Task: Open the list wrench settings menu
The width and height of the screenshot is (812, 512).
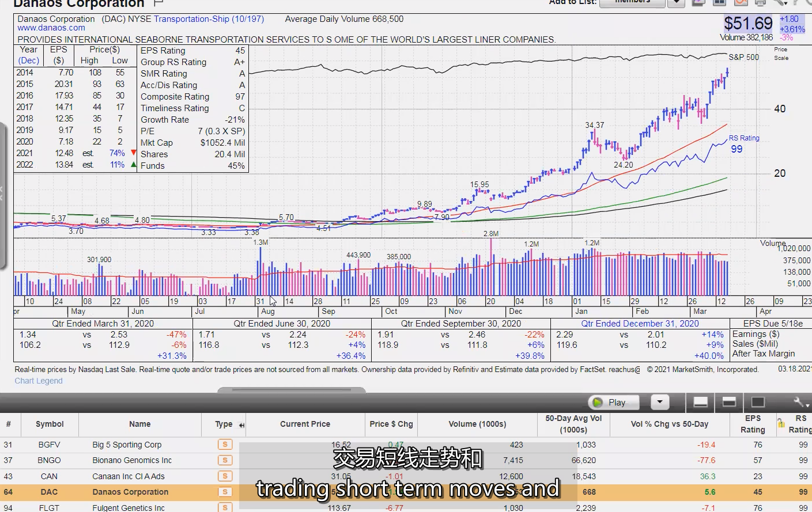Action: [x=799, y=402]
